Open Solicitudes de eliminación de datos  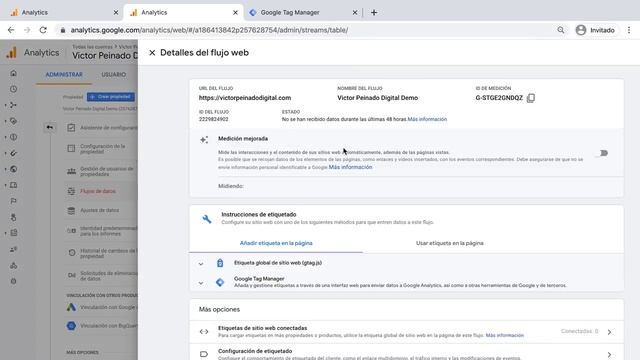click(x=102, y=276)
